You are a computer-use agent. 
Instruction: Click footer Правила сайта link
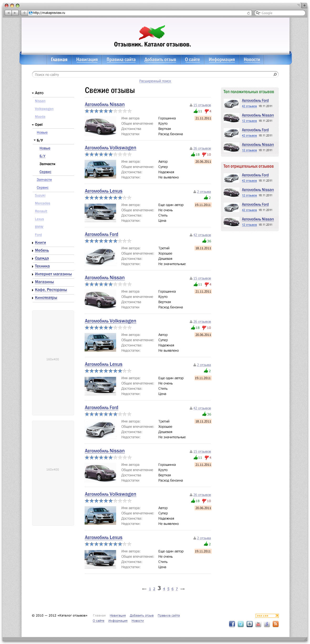169,615
